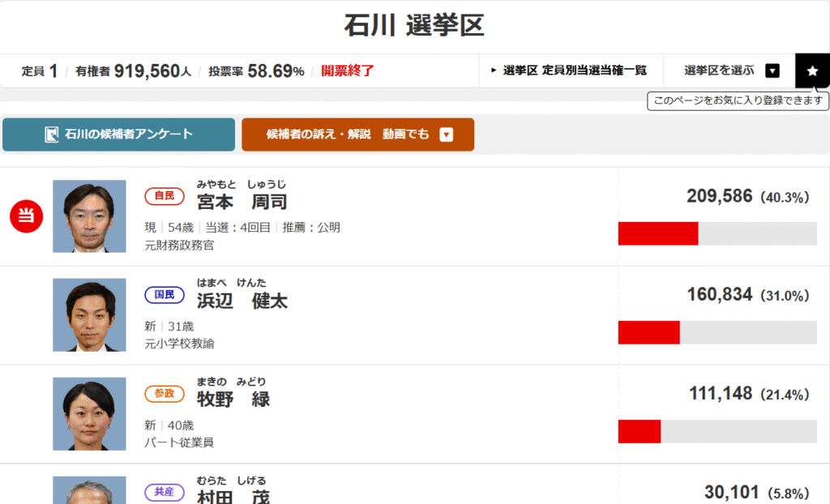Click candidate name 浜辺 健太

click(242, 301)
